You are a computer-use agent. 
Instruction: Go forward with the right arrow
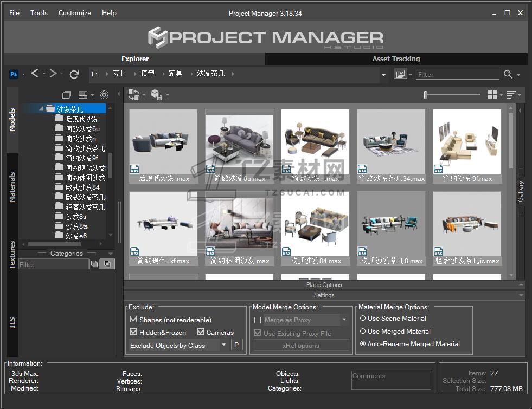(x=53, y=74)
